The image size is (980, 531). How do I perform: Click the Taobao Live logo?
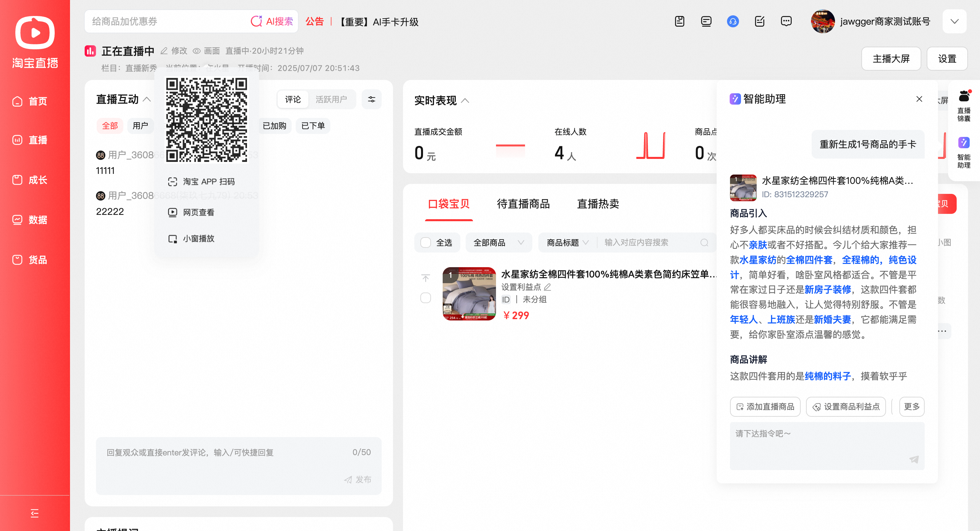click(35, 42)
